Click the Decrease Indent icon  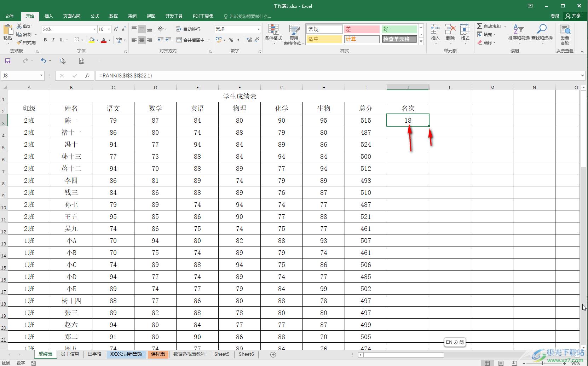pyautogui.click(x=161, y=40)
